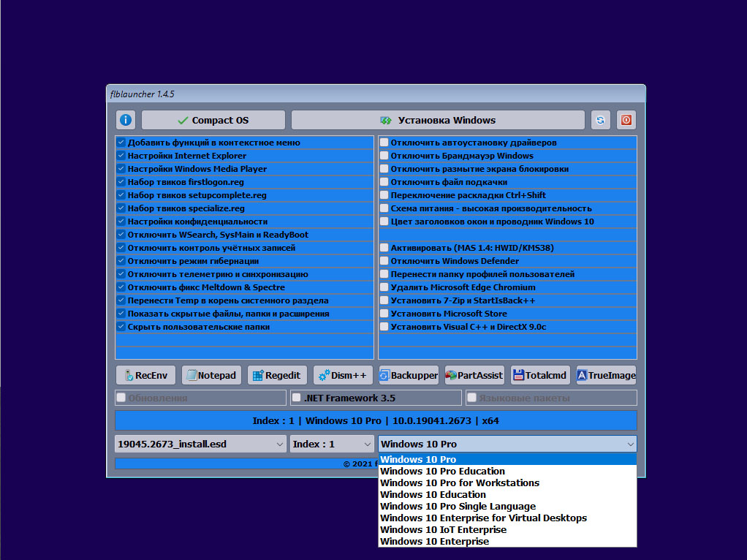Check the .NET Framework 3.5 option
Image resolution: width=747 pixels, height=560 pixels.
pyautogui.click(x=296, y=398)
